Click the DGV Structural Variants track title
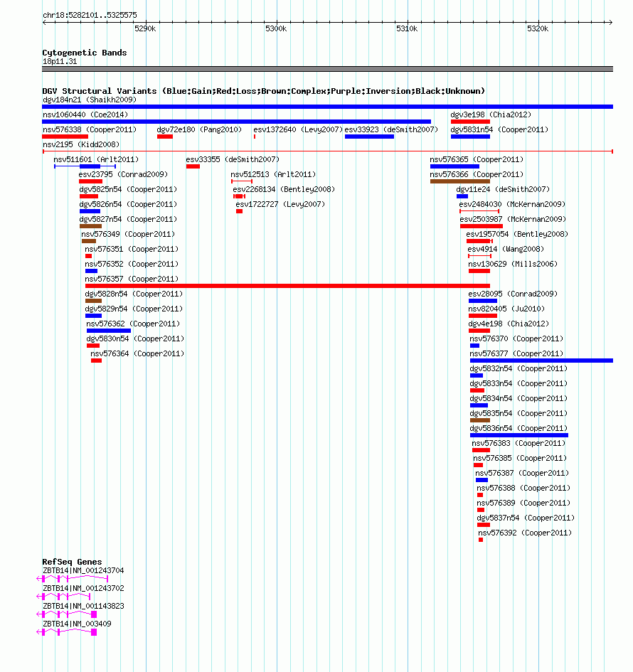 (x=264, y=91)
